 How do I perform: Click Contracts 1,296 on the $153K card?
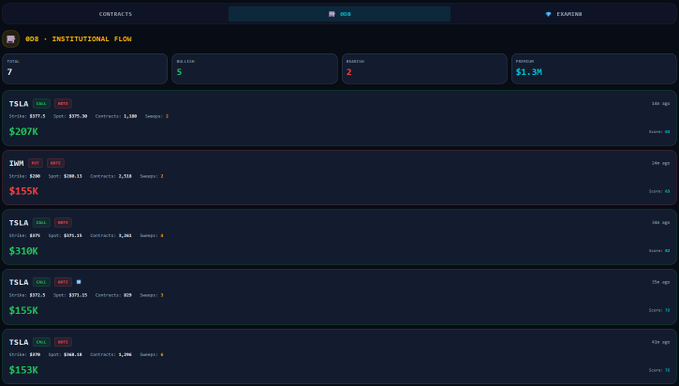point(125,354)
